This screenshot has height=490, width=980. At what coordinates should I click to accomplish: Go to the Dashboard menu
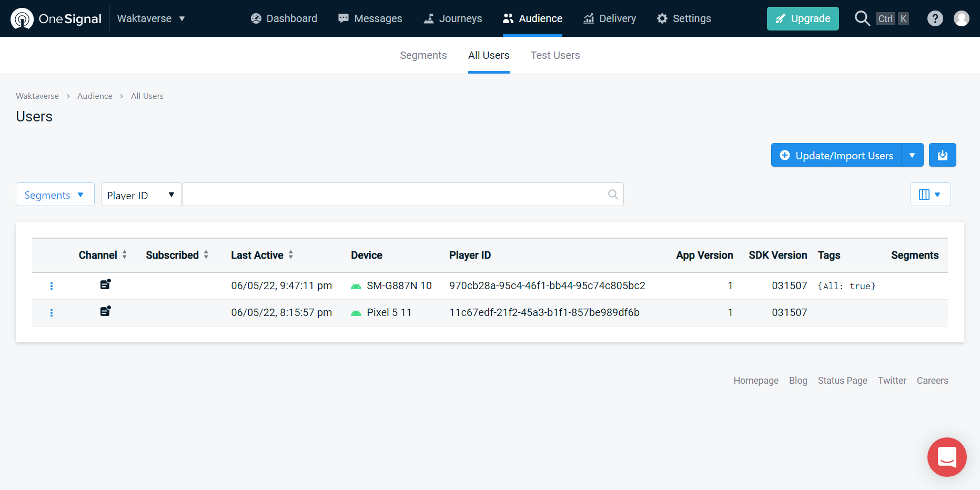[x=284, y=18]
